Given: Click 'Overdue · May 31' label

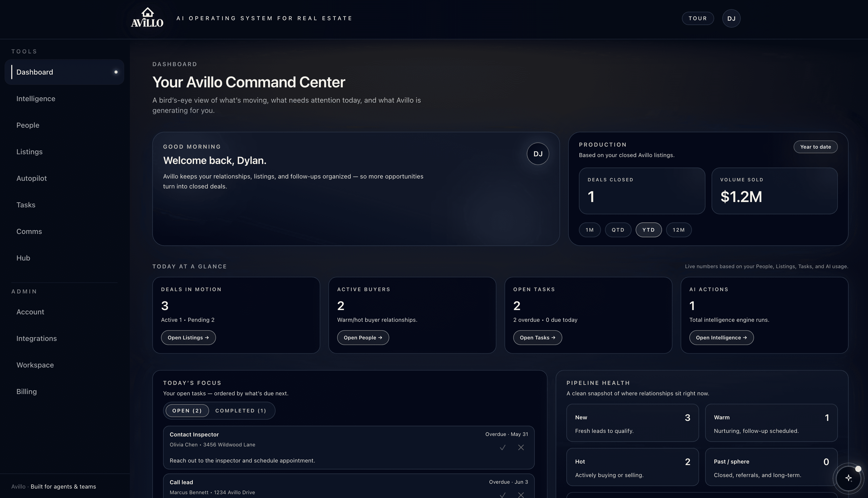Looking at the screenshot, I should (507, 434).
